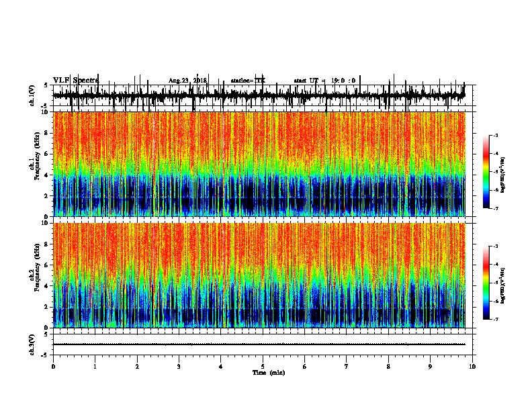Click the ch.2 spectrogram color bar
This screenshot has height=411, width=532.
point(486,283)
